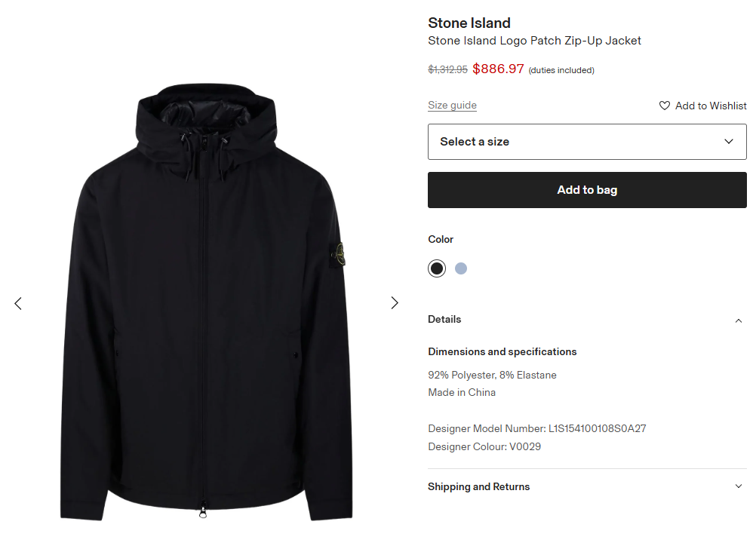
Task: Click the Designer Model Number text
Action: (536, 429)
